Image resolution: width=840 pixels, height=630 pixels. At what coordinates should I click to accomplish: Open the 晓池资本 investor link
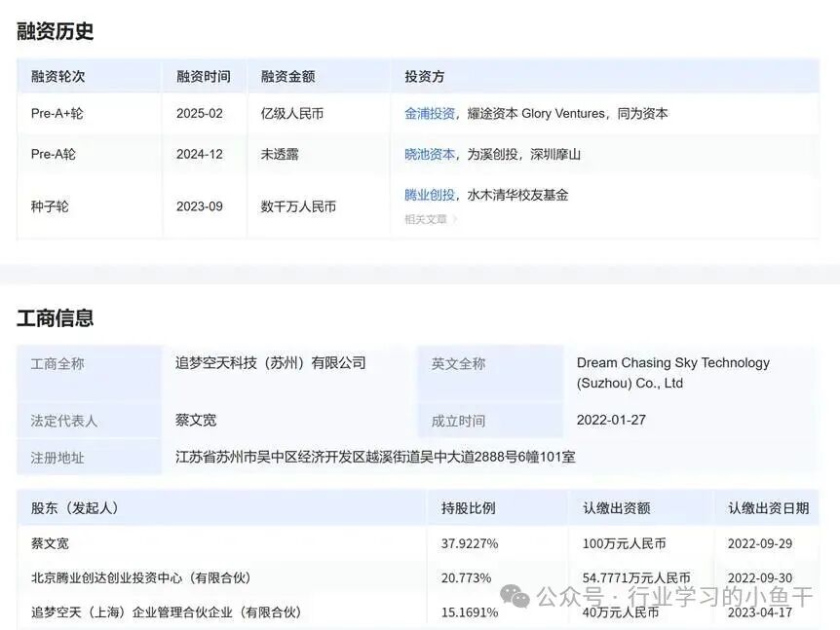click(430, 154)
